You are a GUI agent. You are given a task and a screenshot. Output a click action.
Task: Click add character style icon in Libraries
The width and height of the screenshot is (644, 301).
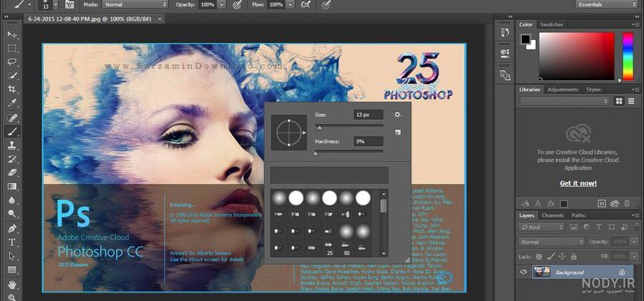click(538, 204)
